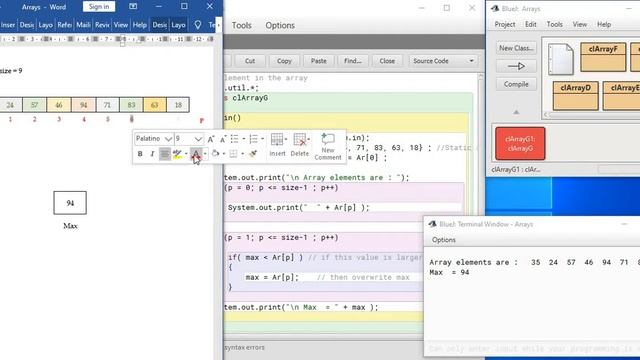
Task: Click Cut in the BlueJ editor toolbar
Action: [x=250, y=61]
